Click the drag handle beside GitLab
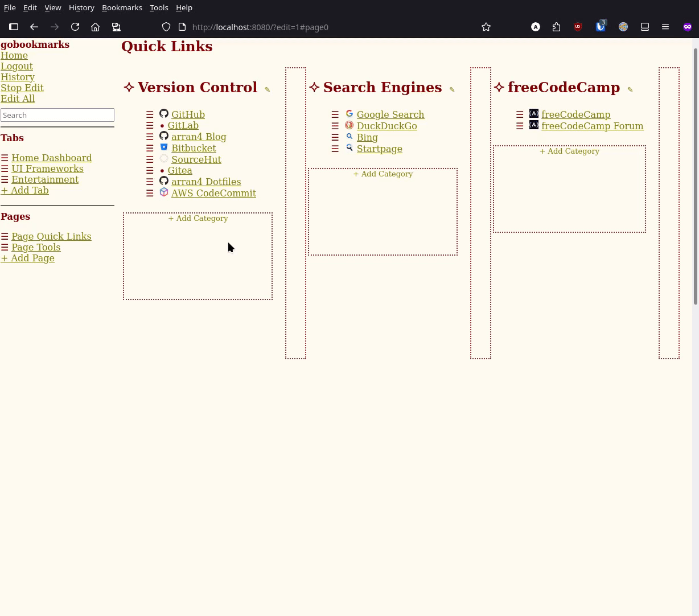The image size is (699, 616). (150, 125)
